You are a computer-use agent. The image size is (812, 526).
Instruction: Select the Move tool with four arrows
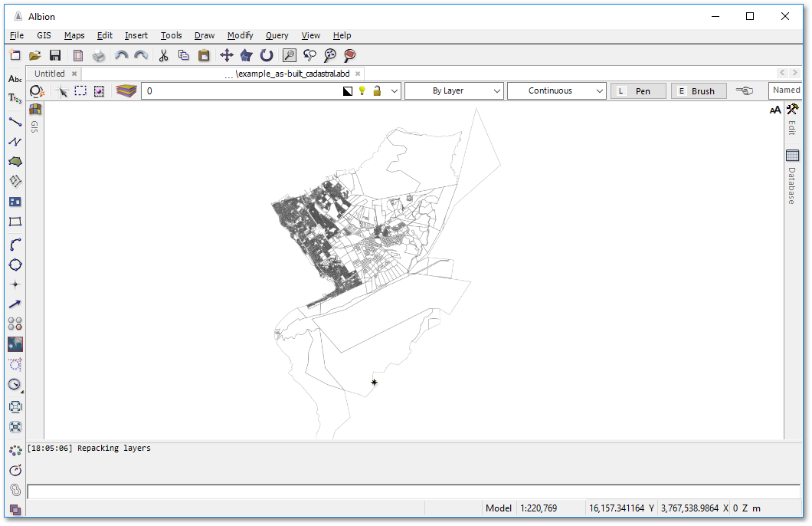pyautogui.click(x=226, y=55)
